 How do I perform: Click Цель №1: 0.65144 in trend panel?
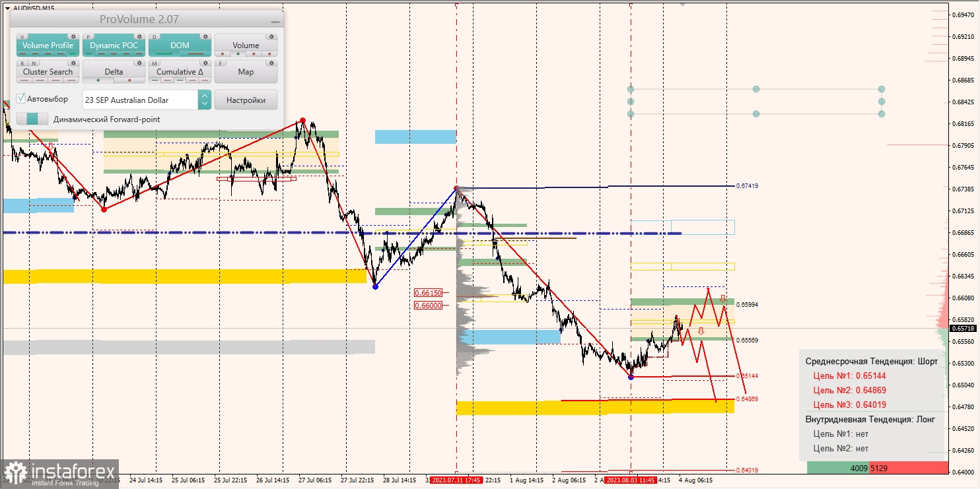coord(850,375)
